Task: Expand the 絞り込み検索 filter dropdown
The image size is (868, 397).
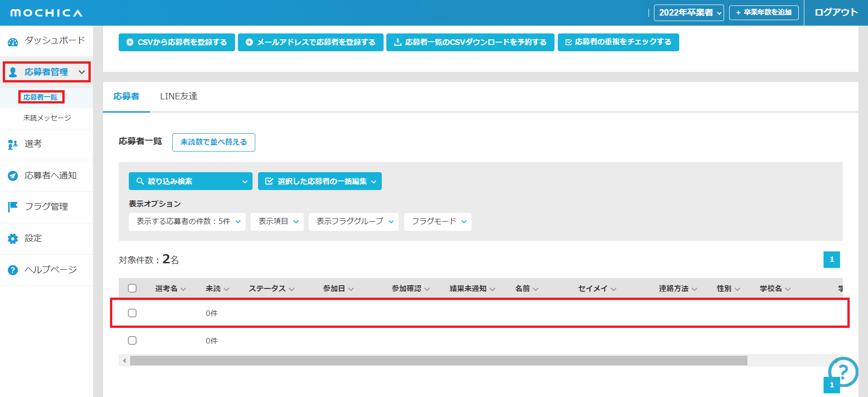Action: [190, 181]
